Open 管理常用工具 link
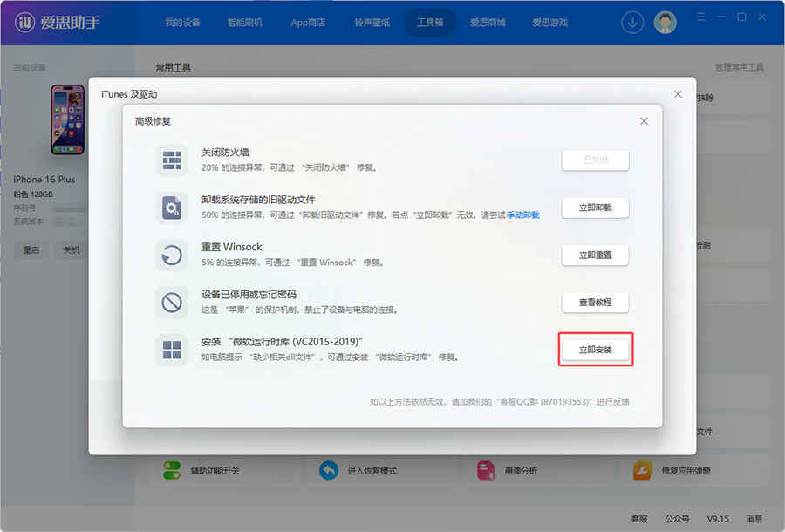 pos(740,67)
